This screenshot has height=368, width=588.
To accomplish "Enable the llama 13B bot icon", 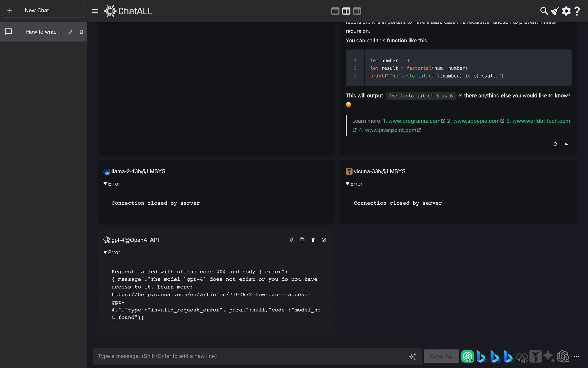I will [x=522, y=356].
